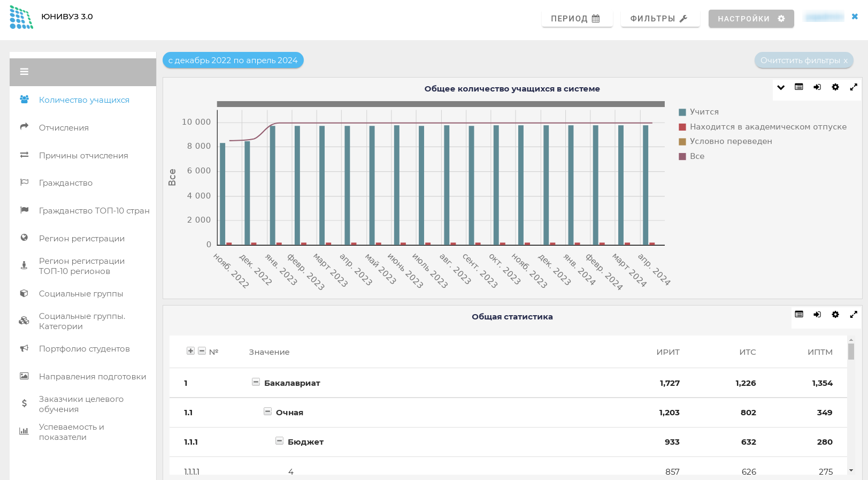Open chart widget gear settings
868x480 pixels.
click(835, 87)
